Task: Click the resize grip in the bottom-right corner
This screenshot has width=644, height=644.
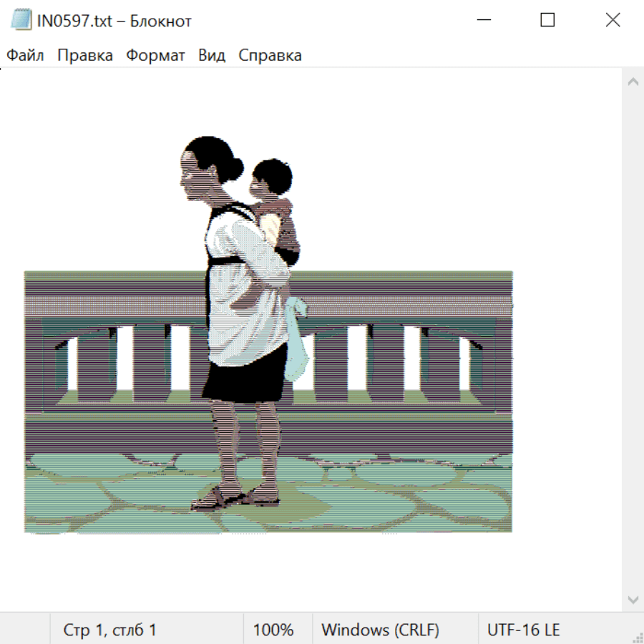Action: click(x=637, y=637)
